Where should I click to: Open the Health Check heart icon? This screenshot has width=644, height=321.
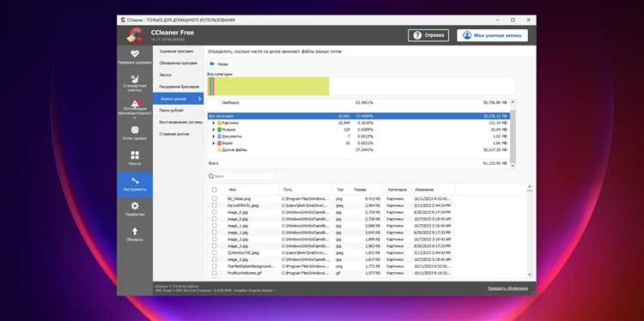(135, 54)
